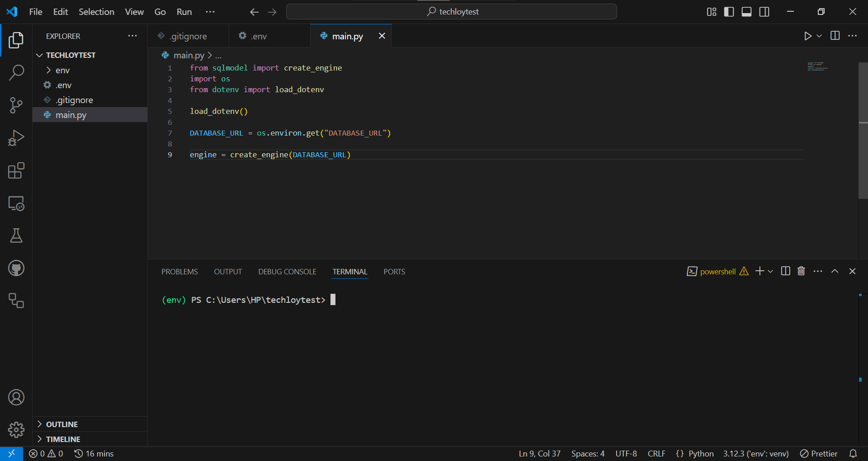Open the Testing view
The height and width of the screenshot is (461, 868).
tap(16, 235)
